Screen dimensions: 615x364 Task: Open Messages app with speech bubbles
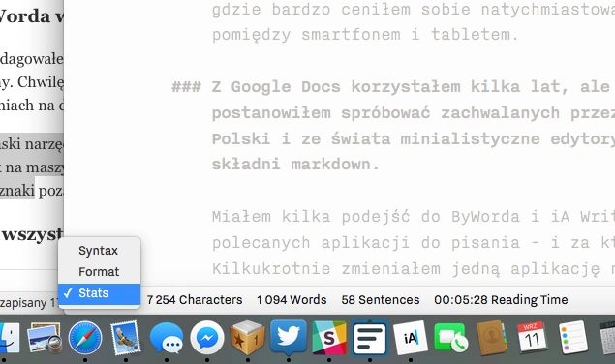pos(167,338)
